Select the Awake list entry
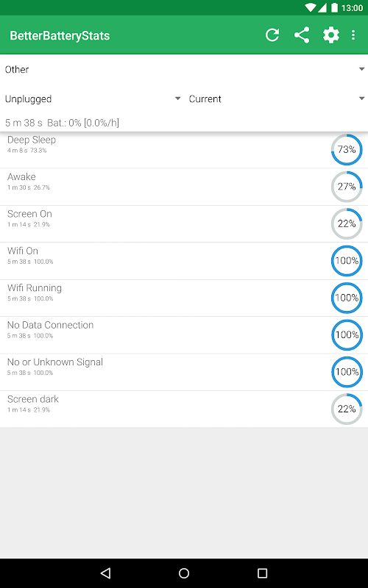368x588 pixels. (184, 187)
